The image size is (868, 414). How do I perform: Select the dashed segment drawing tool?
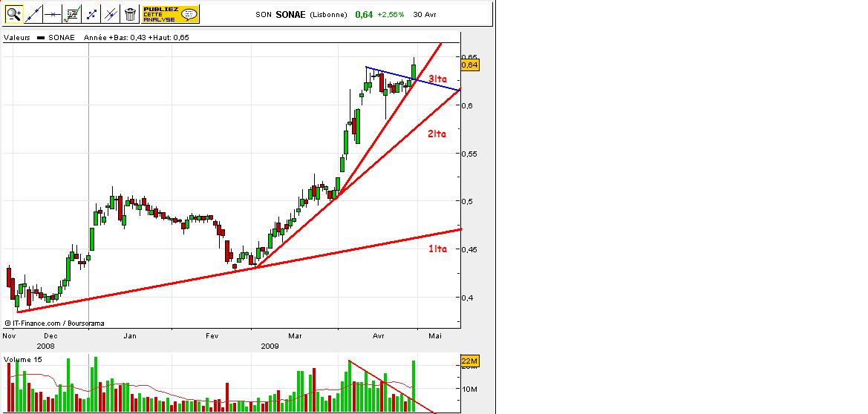point(91,14)
